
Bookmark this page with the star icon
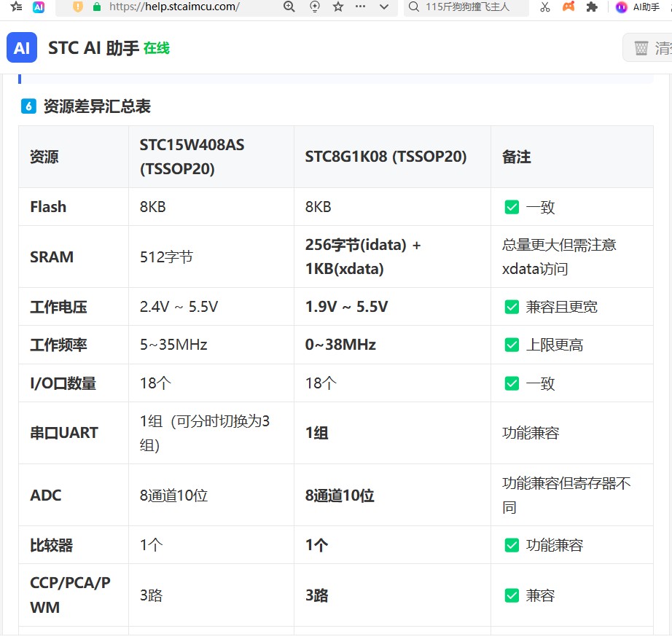click(338, 7)
